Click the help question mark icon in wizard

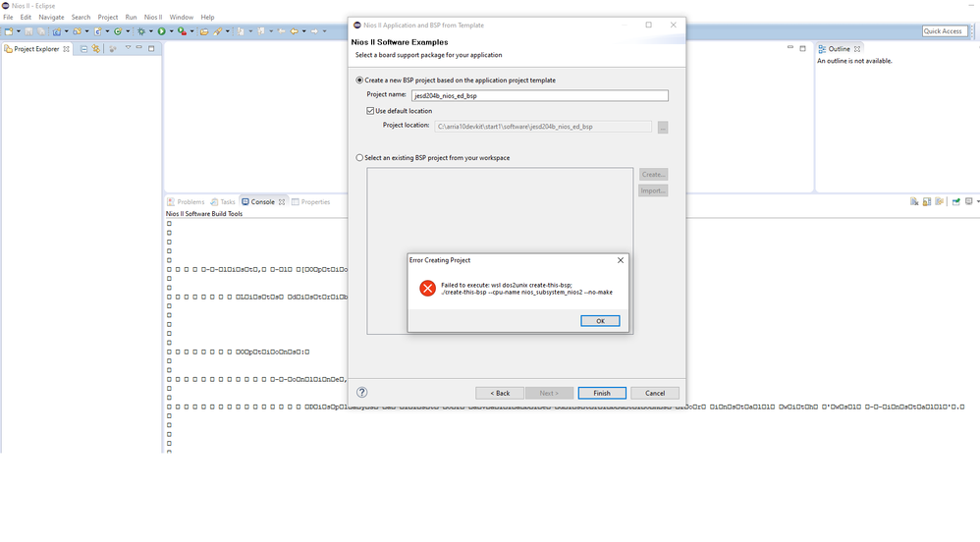(362, 393)
